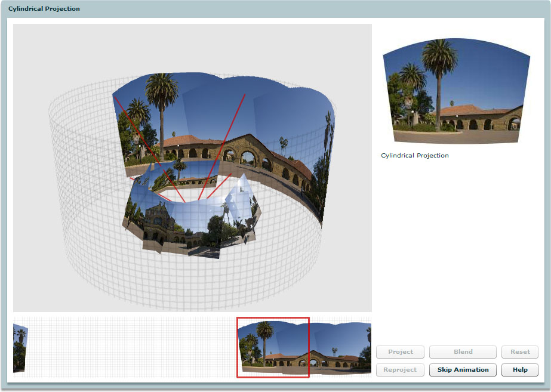Click inside the red selection box on the panorama strip

[x=273, y=347]
